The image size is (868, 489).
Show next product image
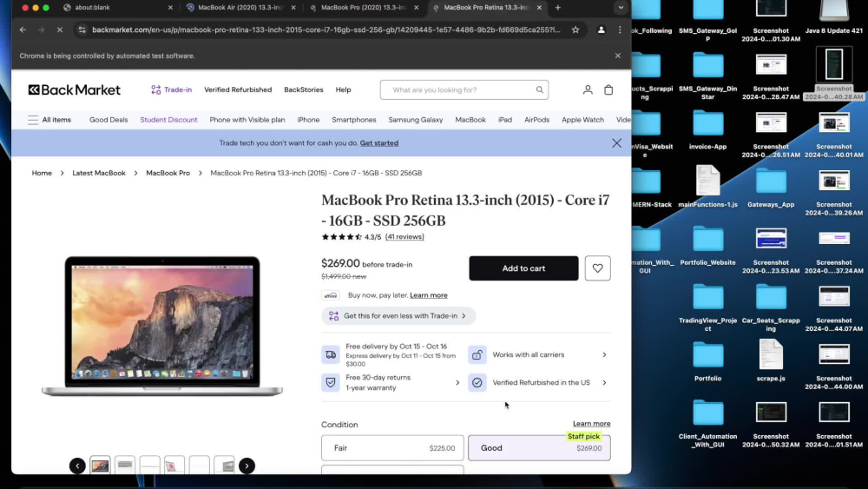coord(247,466)
